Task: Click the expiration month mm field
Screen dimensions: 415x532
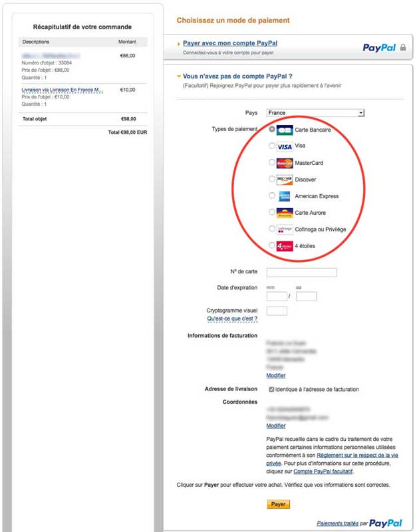Action: pyautogui.click(x=277, y=296)
